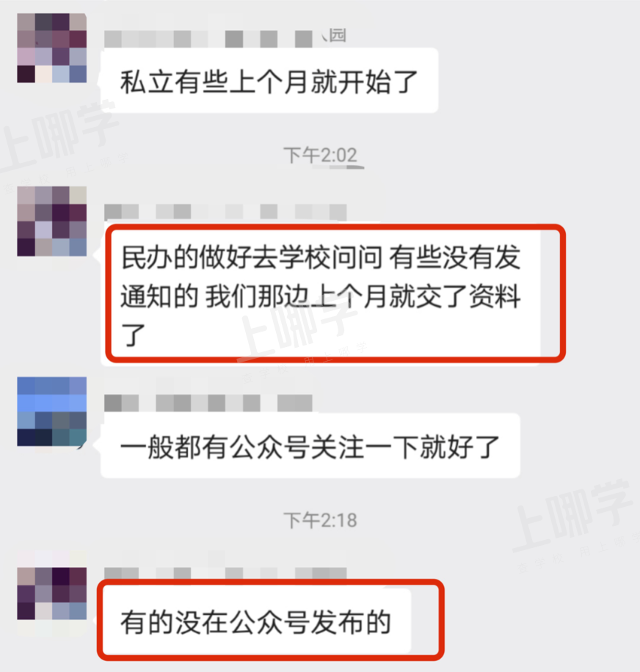Click the blurred sender name above the 一般都有公众号 message
This screenshot has height=672, width=640.
[208, 403]
